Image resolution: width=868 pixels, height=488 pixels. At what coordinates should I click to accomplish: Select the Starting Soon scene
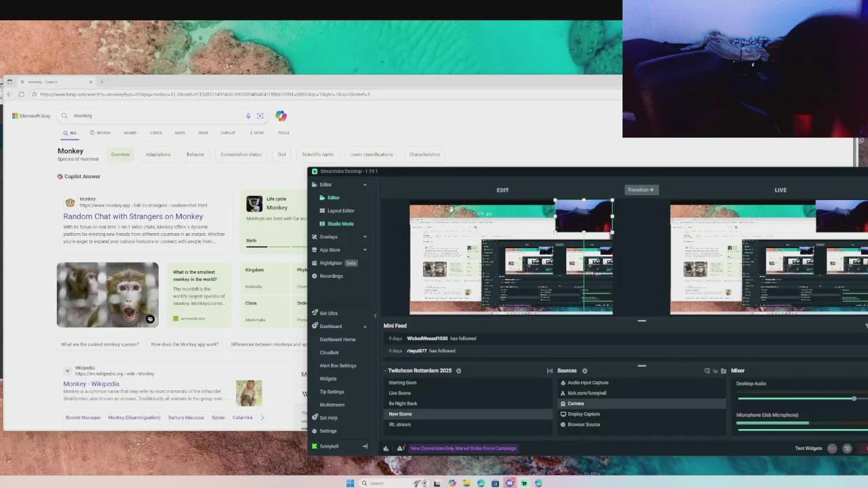pyautogui.click(x=468, y=383)
